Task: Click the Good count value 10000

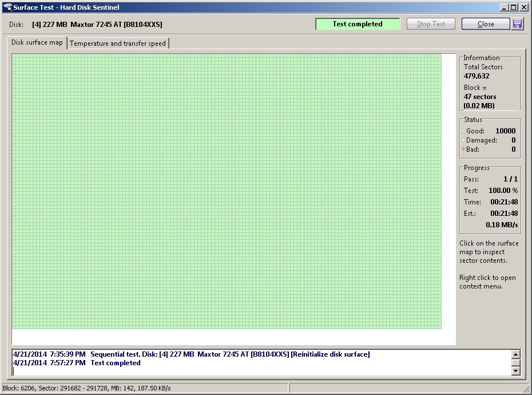Action: tap(505, 131)
